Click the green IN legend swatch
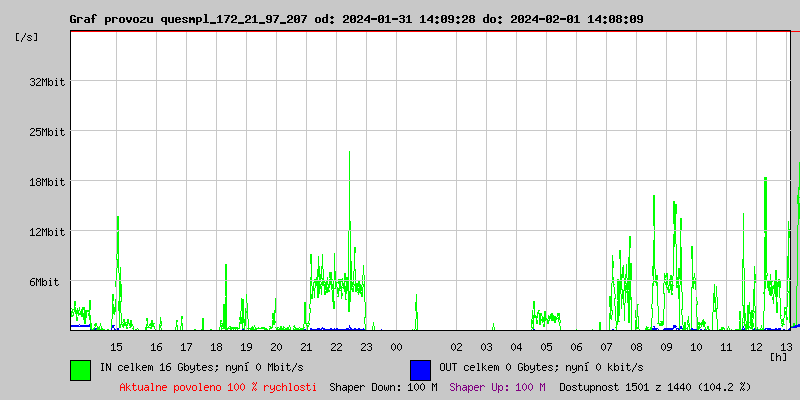Image resolution: width=800 pixels, height=400 pixels. tap(80, 369)
